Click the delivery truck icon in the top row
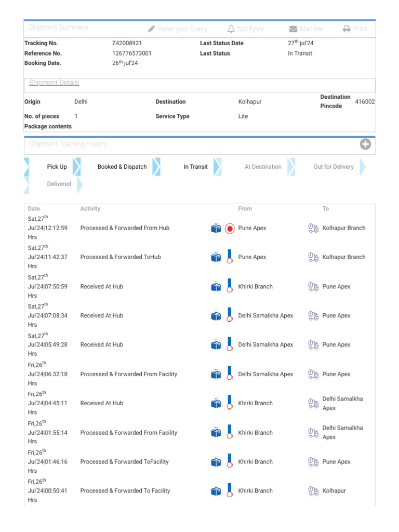 (313, 228)
